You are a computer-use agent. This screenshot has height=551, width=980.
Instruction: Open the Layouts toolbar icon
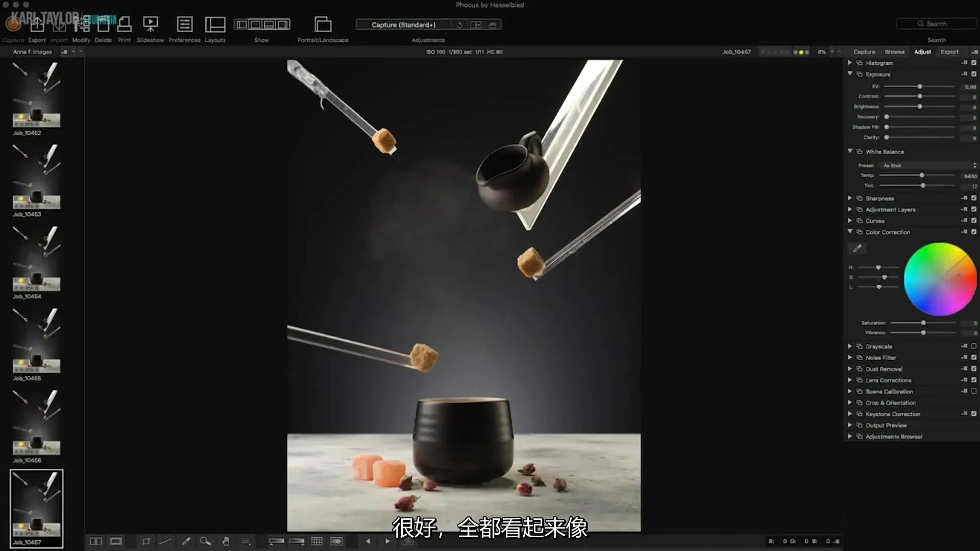point(215,24)
